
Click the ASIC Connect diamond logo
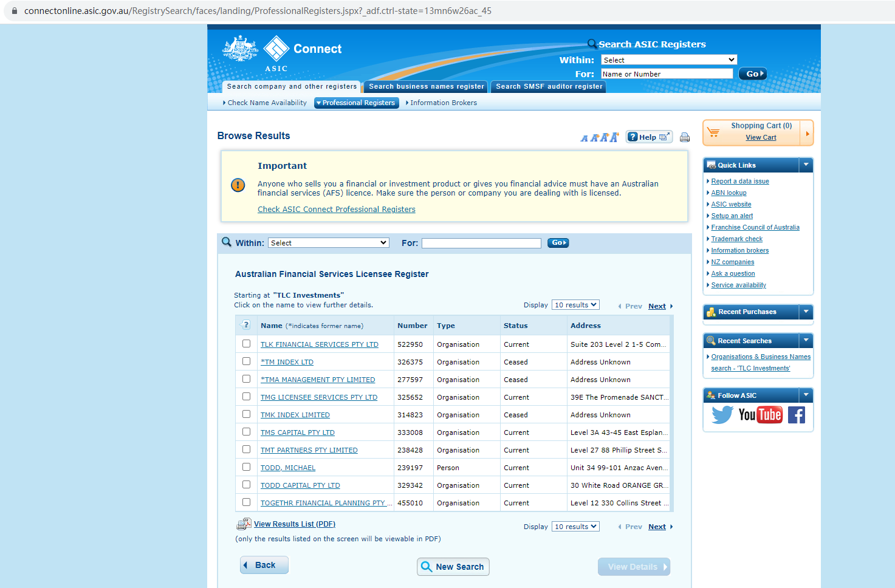276,49
